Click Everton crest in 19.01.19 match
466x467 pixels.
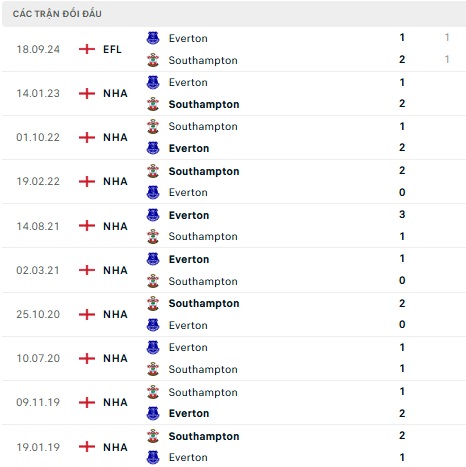[153, 457]
